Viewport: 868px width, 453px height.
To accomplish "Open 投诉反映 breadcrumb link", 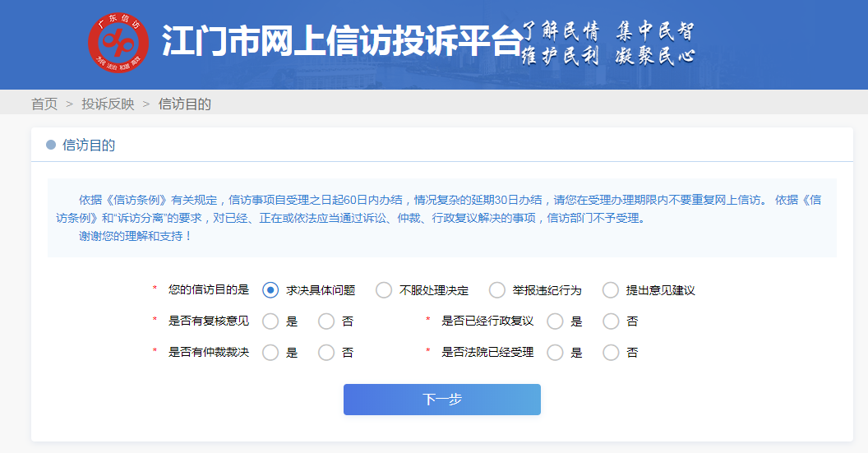I will pos(108,104).
